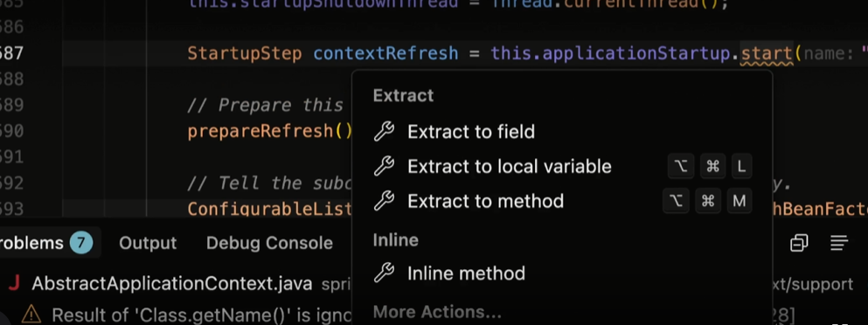
Task: Open the Debug Console tab
Action: click(x=269, y=243)
